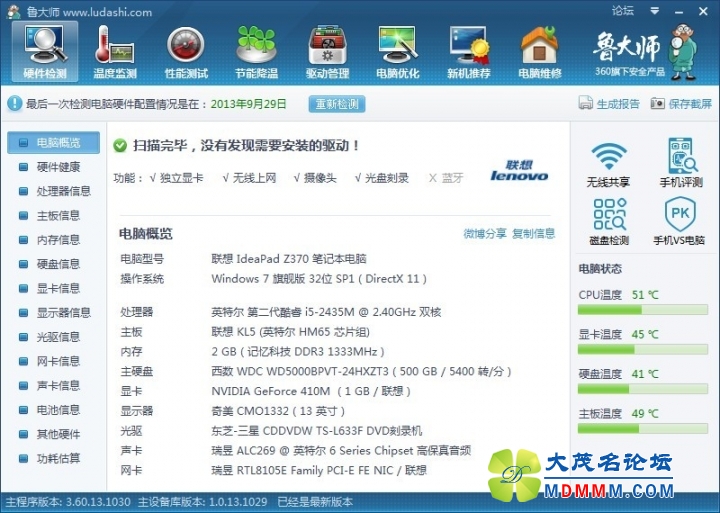This screenshot has height=513, width=720.
Task: Open the 论坛 forum link
Action: (623, 11)
